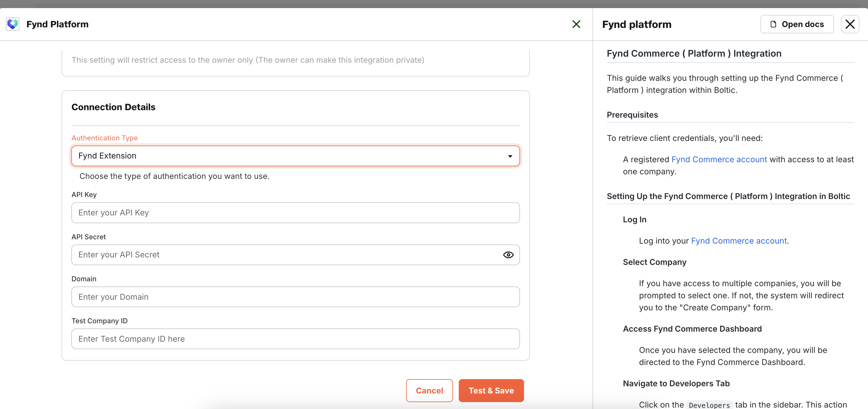Image resolution: width=868 pixels, height=409 pixels.
Task: Click Test & Save button
Action: coord(491,391)
